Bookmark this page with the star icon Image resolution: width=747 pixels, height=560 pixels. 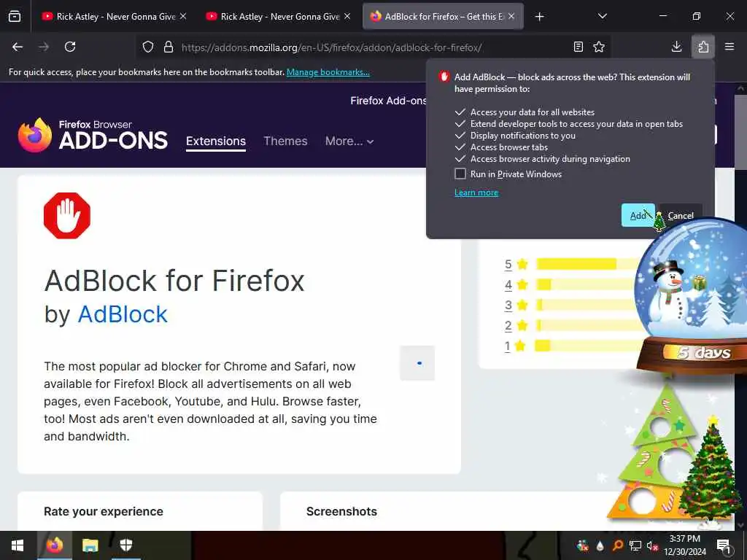(599, 47)
